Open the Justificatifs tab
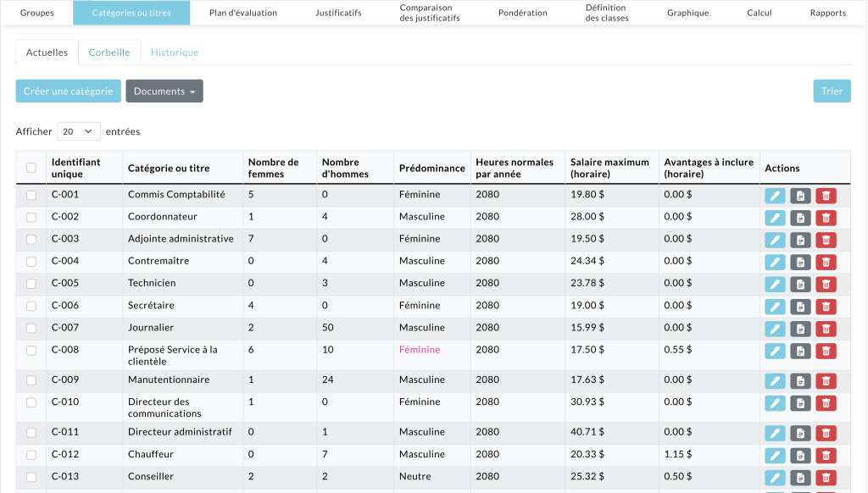 click(x=338, y=13)
